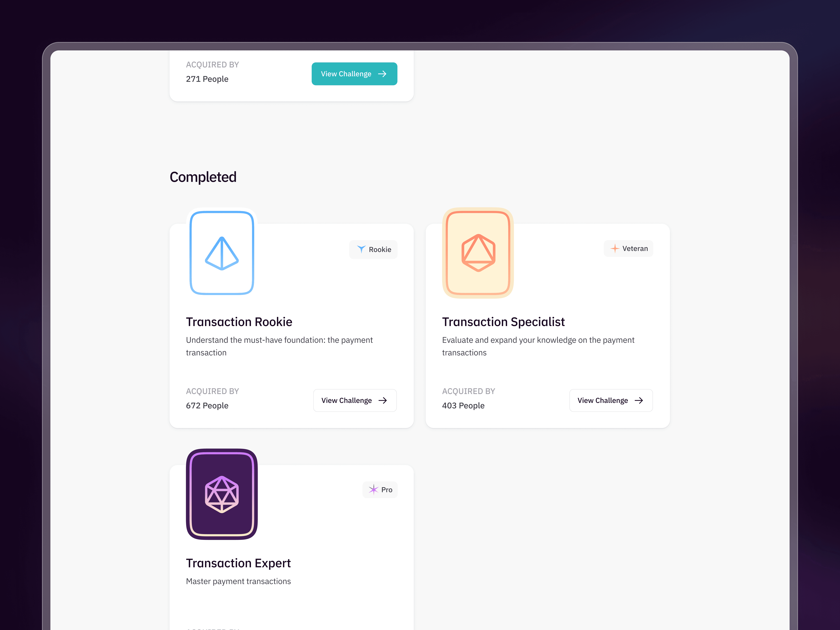Open the Transaction Specialist title
The image size is (840, 630).
tap(503, 322)
